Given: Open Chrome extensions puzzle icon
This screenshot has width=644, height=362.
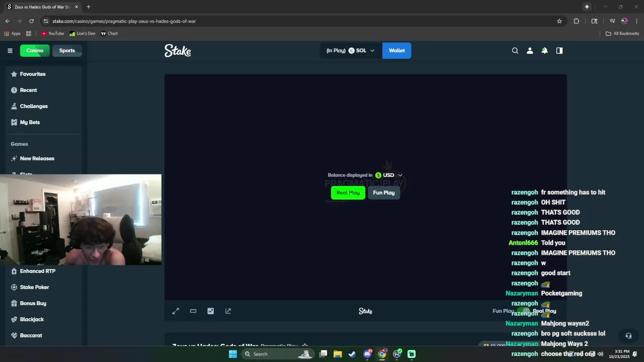Looking at the screenshot, I should [x=576, y=21].
